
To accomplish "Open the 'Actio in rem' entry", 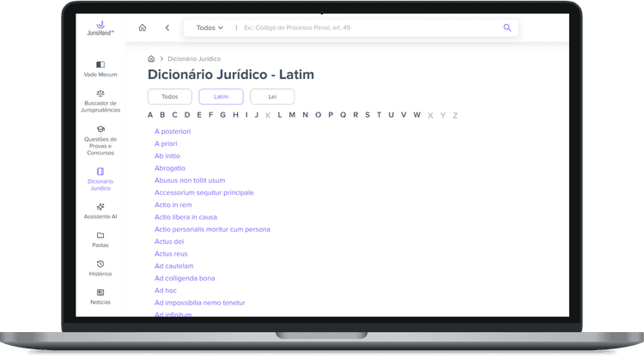I will [173, 205].
